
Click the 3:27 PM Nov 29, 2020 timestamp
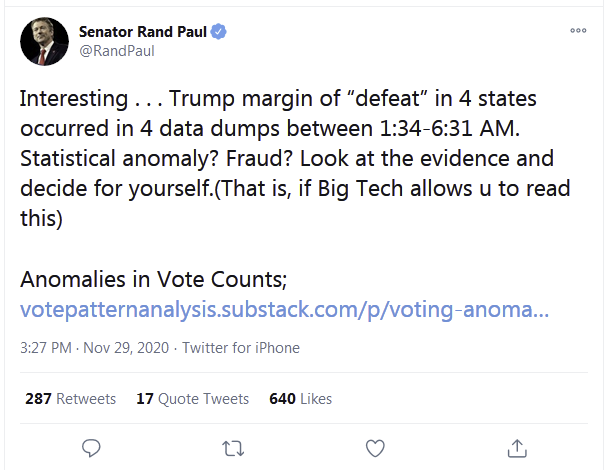95,348
